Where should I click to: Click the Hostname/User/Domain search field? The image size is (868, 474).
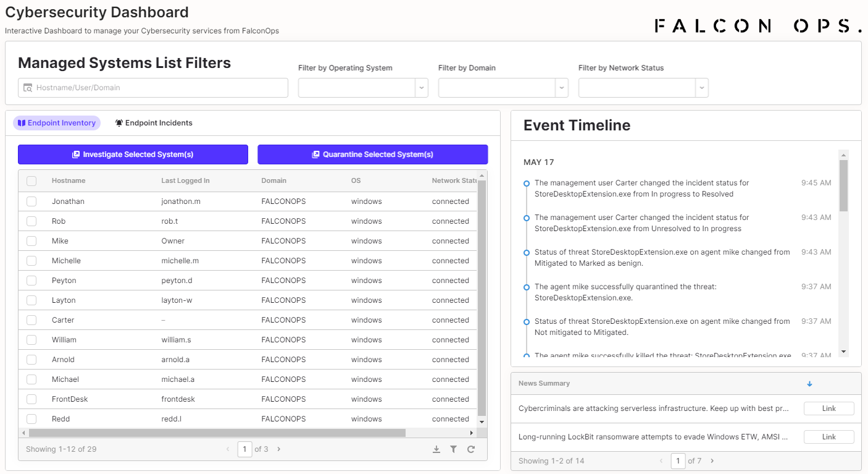pos(161,88)
